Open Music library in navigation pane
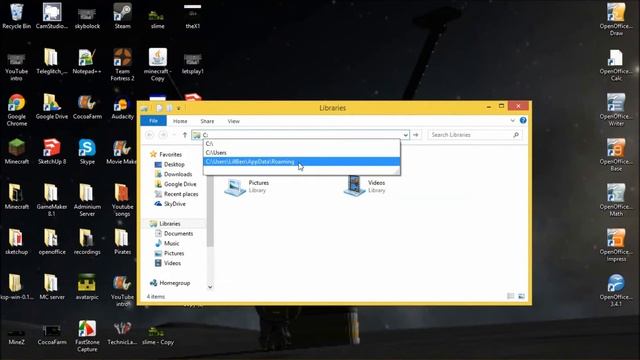The width and height of the screenshot is (640, 360). coord(167,243)
